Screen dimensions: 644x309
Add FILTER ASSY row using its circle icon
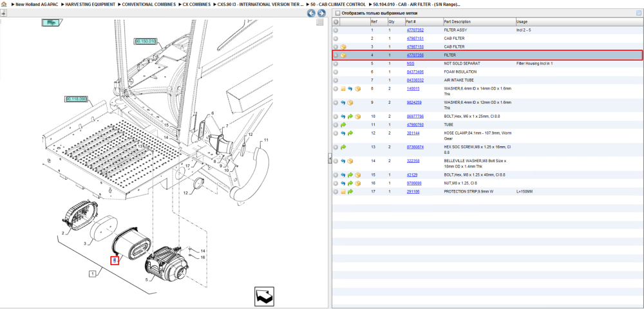click(336, 30)
